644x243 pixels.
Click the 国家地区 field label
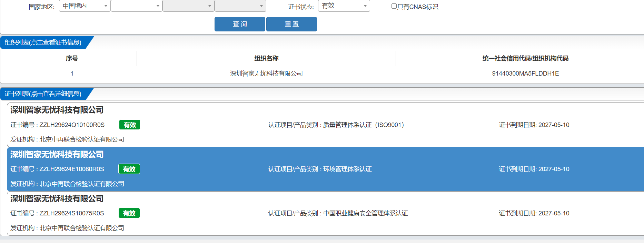click(x=42, y=7)
